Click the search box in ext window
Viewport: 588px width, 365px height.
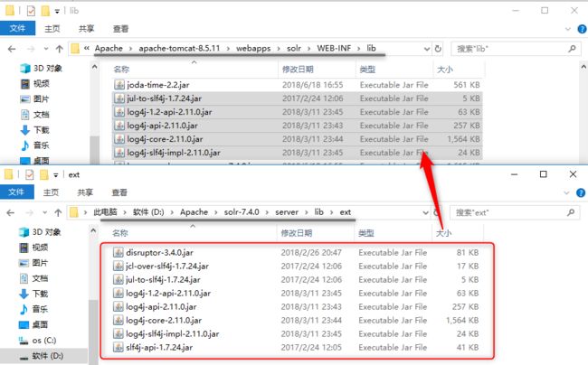[x=514, y=212]
